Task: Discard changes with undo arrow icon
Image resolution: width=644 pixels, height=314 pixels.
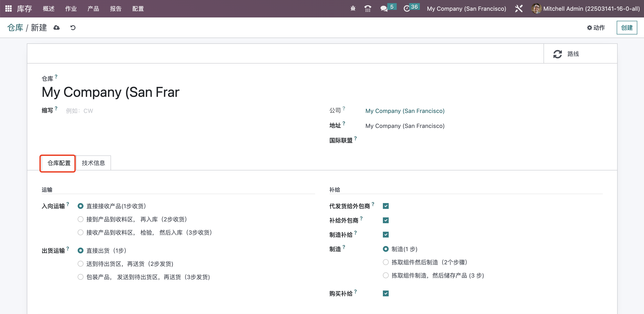Action: pyautogui.click(x=73, y=28)
